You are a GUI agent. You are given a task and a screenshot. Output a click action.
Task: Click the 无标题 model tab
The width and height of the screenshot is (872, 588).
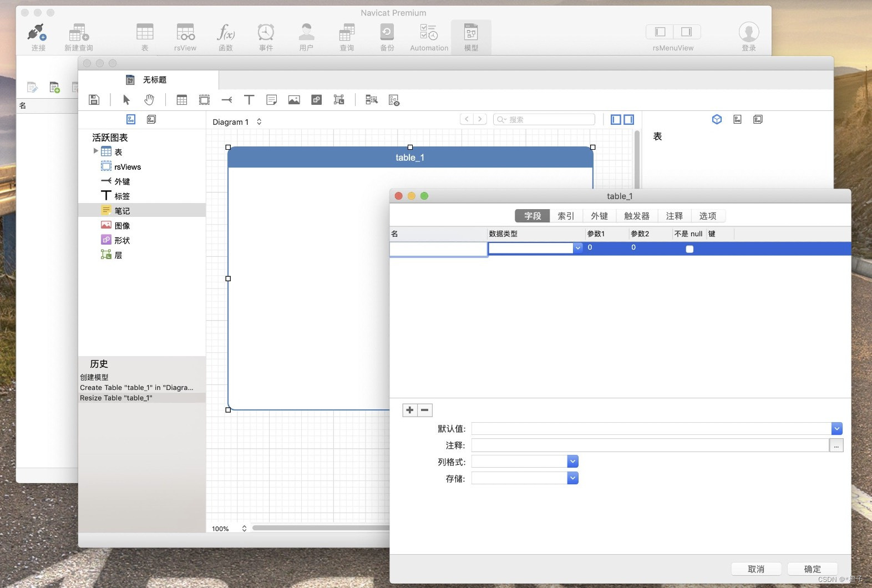[x=148, y=80]
